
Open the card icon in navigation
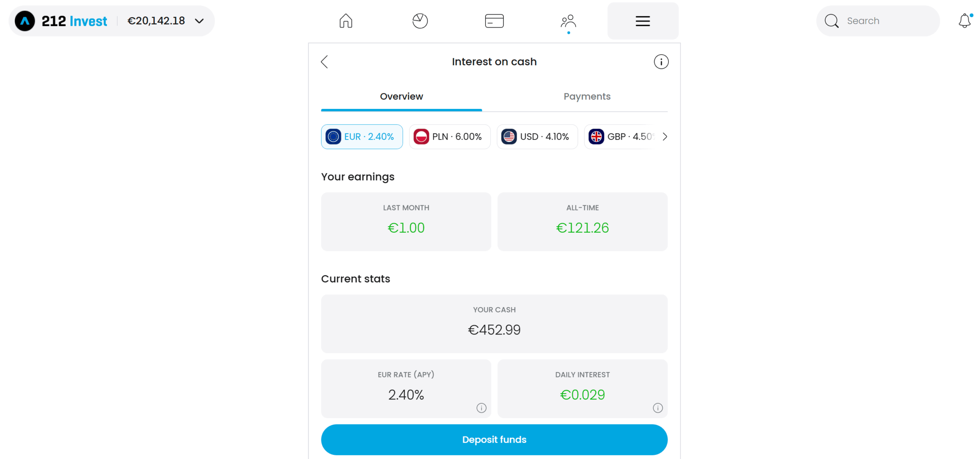[x=494, y=21]
